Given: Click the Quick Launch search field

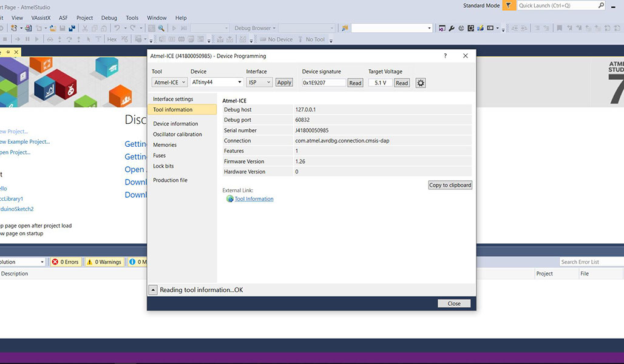Looking at the screenshot, I should click(557, 5).
